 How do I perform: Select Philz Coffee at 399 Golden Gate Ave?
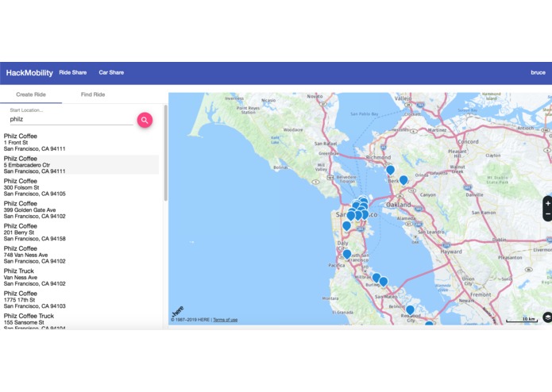click(81, 210)
